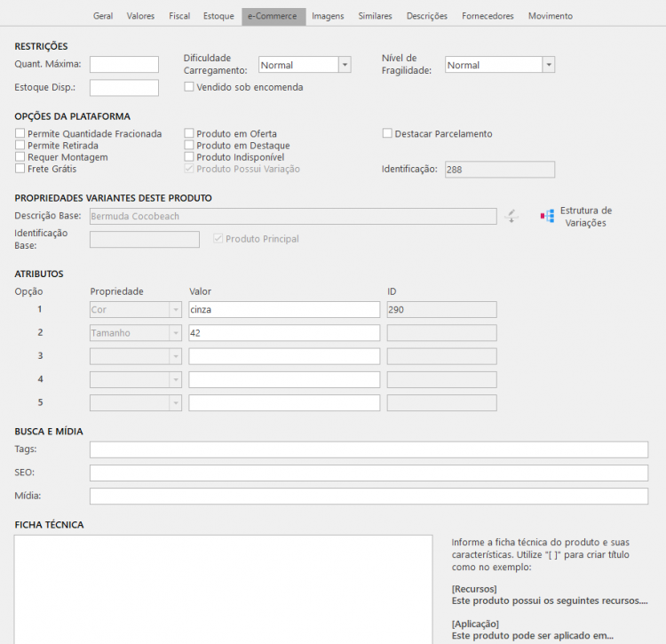Mark Produto Indisponível checkbox
The image size is (666, 644).
point(189,156)
